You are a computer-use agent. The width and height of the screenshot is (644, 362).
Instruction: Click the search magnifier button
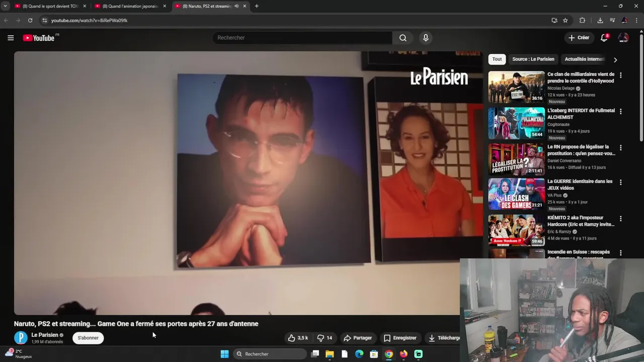tap(403, 38)
